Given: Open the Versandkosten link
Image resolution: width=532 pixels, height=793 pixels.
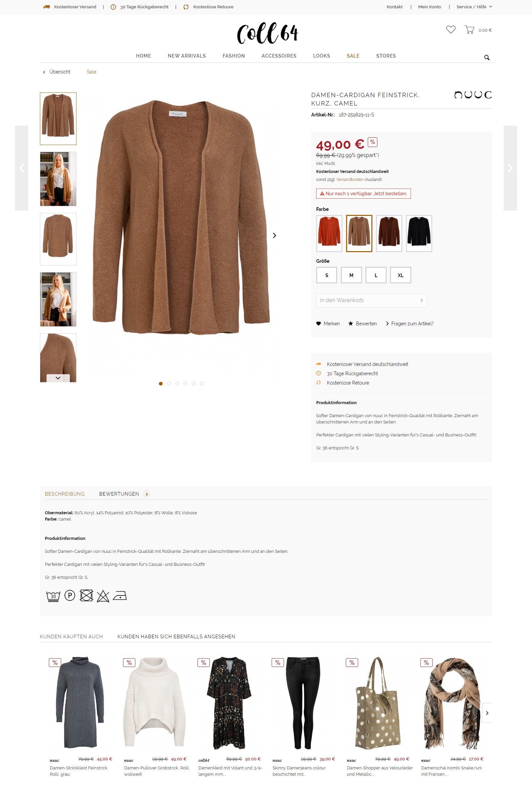Looking at the screenshot, I should tap(349, 180).
